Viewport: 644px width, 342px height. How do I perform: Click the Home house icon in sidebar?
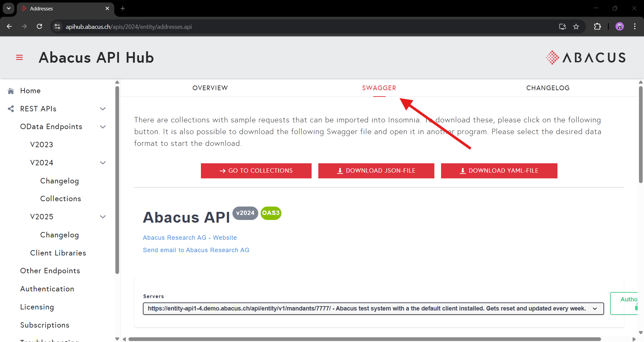[x=11, y=91]
